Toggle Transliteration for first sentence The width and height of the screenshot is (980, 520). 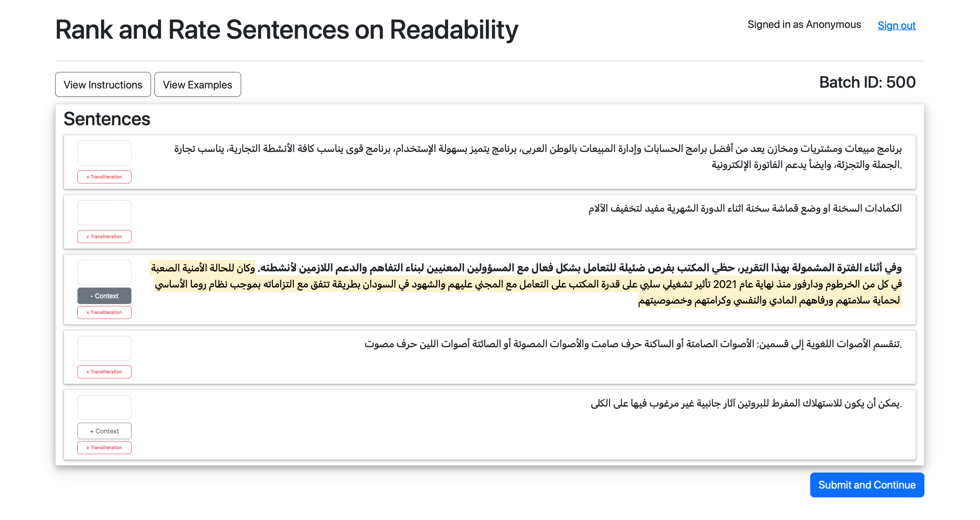point(104,177)
